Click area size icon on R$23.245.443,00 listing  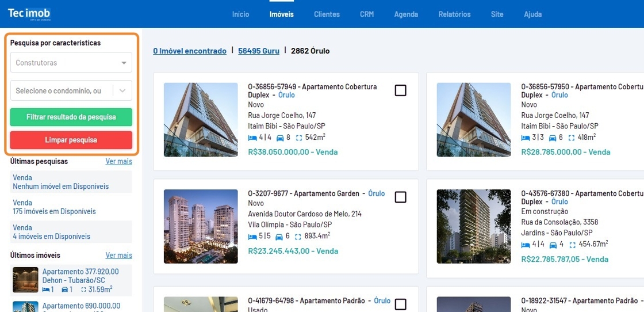tap(298, 237)
